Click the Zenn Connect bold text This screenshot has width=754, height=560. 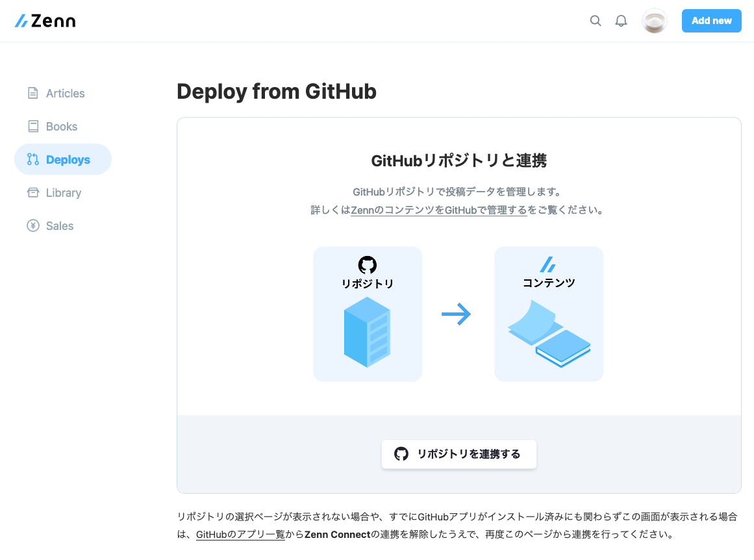pyautogui.click(x=338, y=535)
